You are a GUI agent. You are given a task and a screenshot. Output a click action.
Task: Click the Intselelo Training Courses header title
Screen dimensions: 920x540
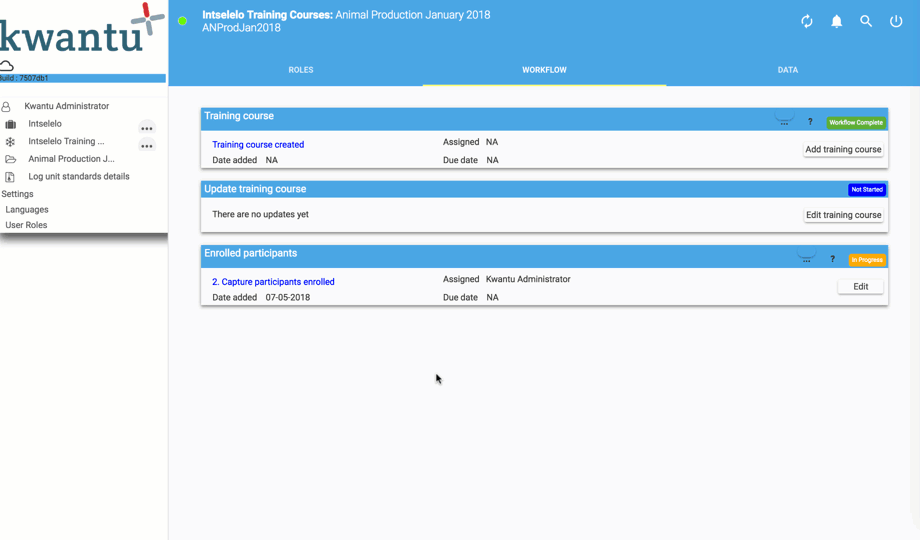[268, 15]
